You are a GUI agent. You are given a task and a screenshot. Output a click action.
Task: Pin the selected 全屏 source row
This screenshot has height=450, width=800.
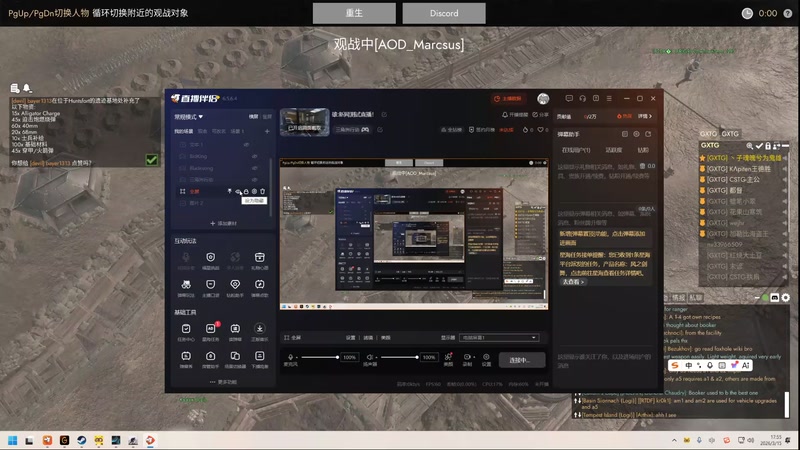[230, 191]
